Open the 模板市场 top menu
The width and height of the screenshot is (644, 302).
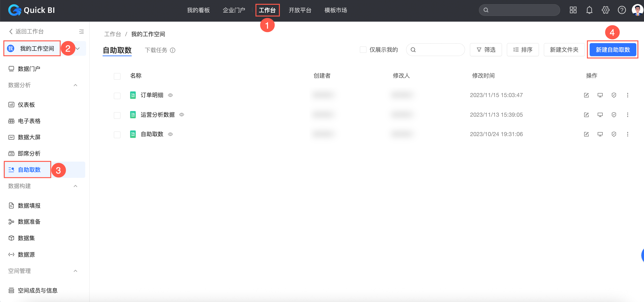point(336,10)
